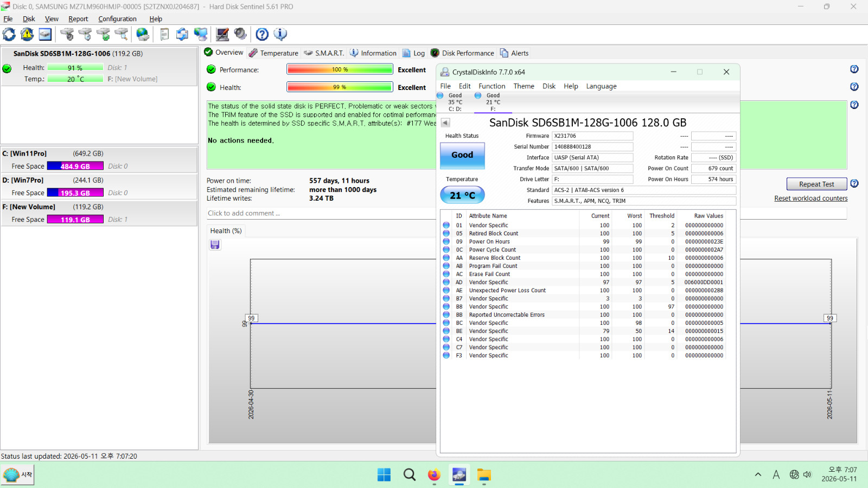
Task: Click the refresh with warning triangle icon
Action: [x=27, y=34]
